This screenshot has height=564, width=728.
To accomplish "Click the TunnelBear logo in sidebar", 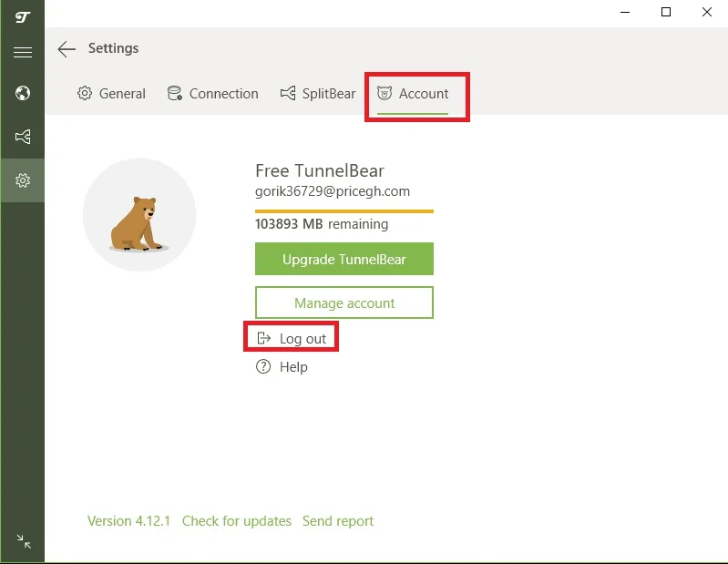I will coord(22,17).
